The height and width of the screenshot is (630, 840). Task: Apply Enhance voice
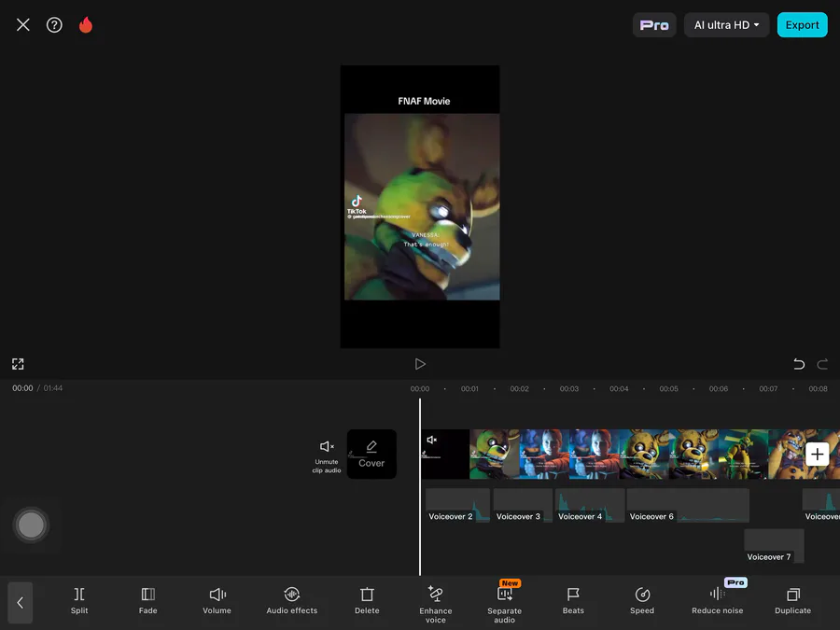[436, 605]
